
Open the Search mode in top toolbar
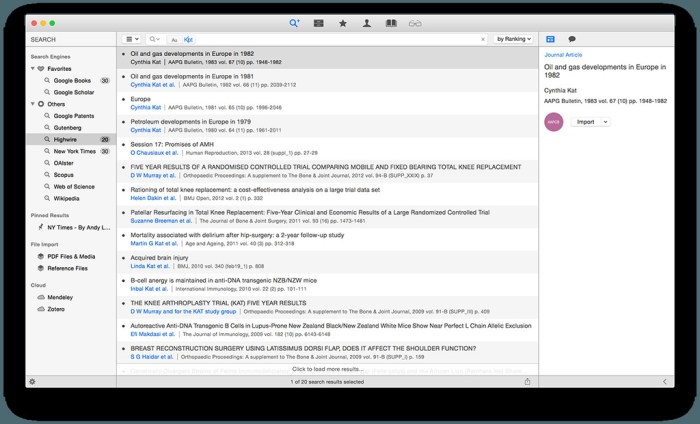294,22
